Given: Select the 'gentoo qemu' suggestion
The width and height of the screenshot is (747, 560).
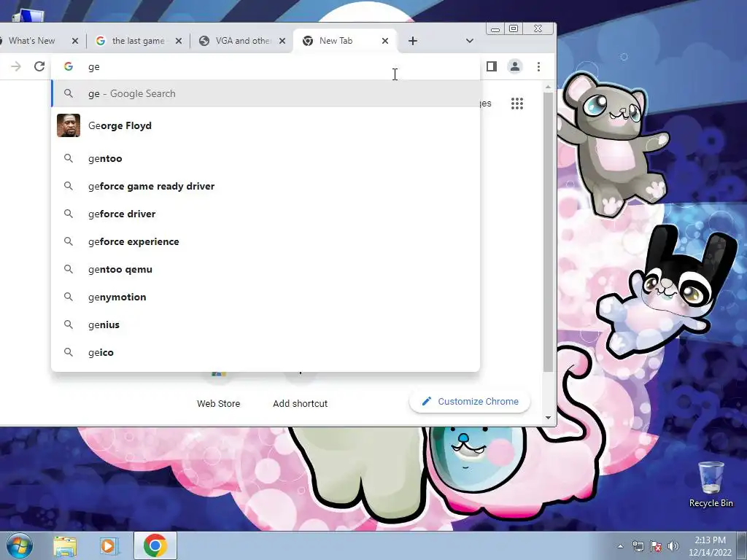Looking at the screenshot, I should point(266,269).
